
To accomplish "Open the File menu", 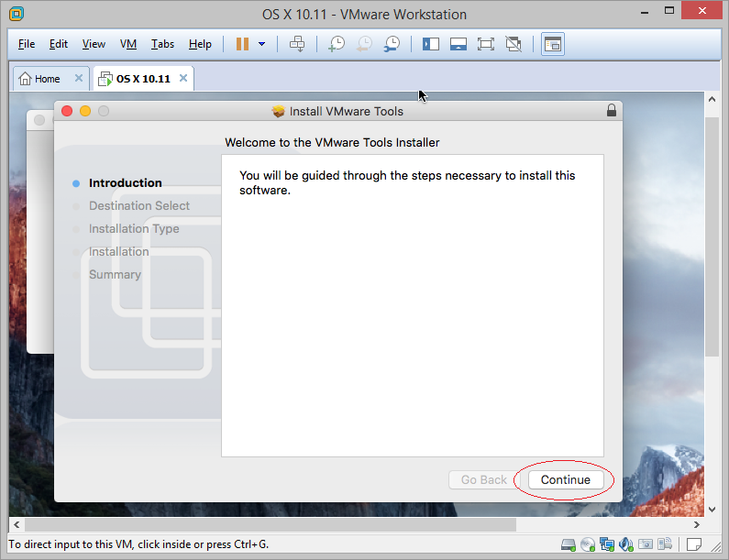I will click(x=27, y=44).
